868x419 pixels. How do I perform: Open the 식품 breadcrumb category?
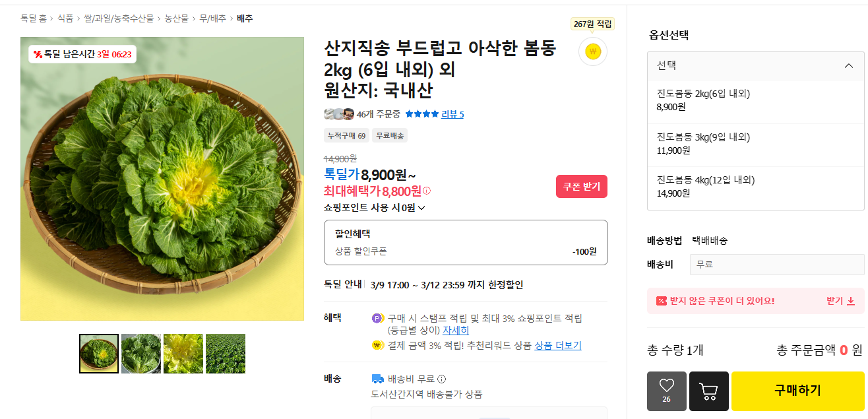[65, 18]
